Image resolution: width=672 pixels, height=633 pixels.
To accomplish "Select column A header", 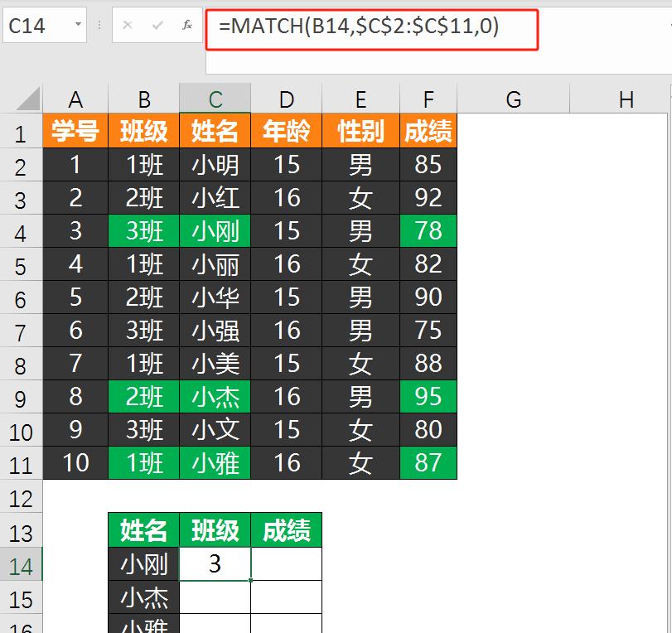I will (75, 99).
